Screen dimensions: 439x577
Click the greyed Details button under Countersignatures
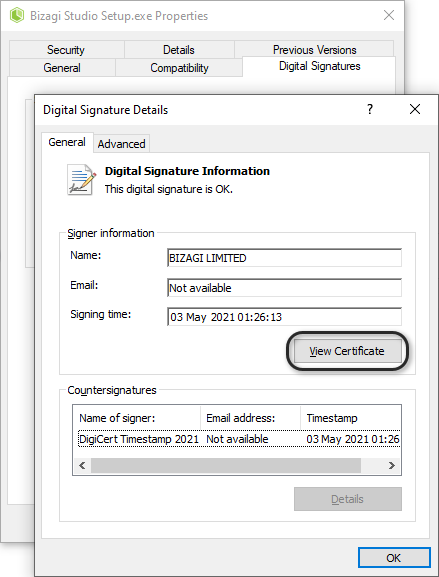(348, 499)
